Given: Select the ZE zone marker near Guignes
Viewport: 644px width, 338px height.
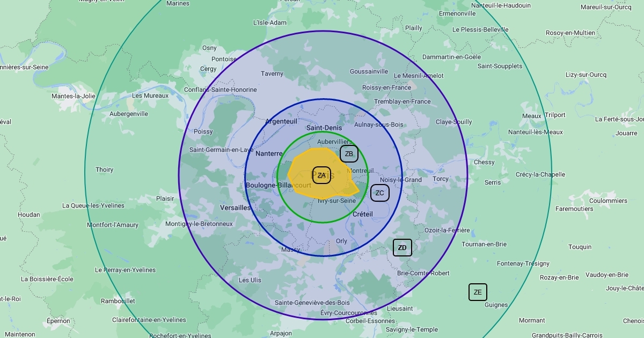Looking at the screenshot, I should click(x=478, y=292).
